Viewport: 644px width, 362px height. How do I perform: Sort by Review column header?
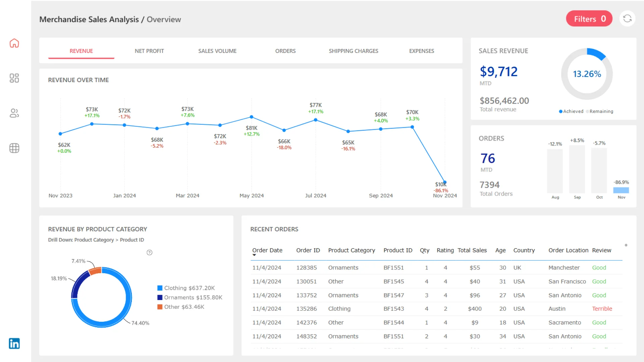coord(602,250)
